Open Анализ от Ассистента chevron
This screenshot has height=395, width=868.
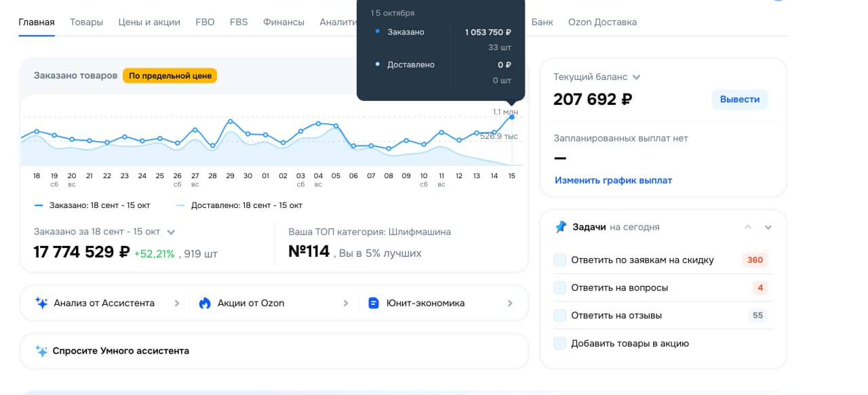[x=177, y=303]
